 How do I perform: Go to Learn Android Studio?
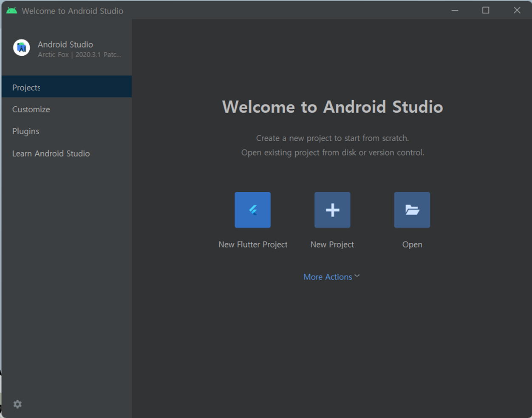click(x=67, y=154)
